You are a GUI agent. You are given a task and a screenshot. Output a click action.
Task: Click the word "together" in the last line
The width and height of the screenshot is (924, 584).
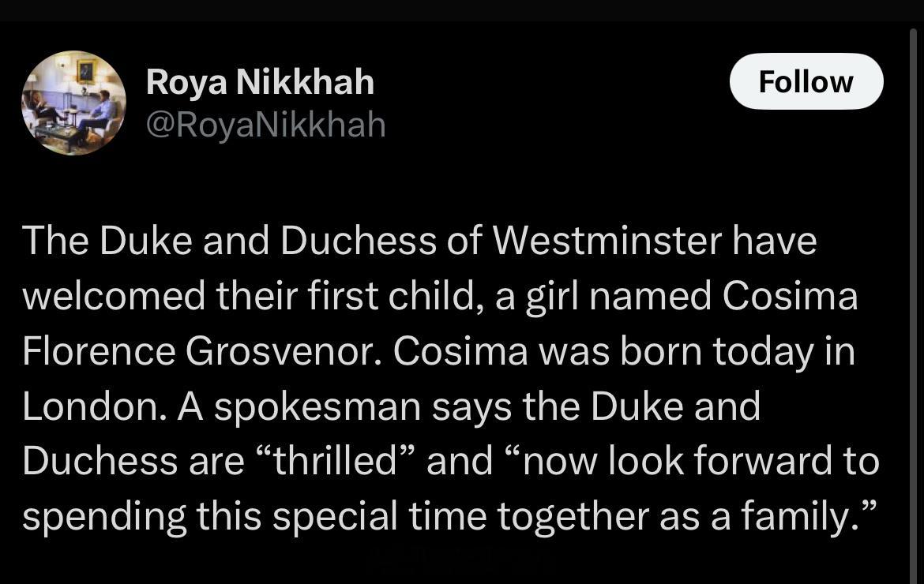(x=573, y=516)
